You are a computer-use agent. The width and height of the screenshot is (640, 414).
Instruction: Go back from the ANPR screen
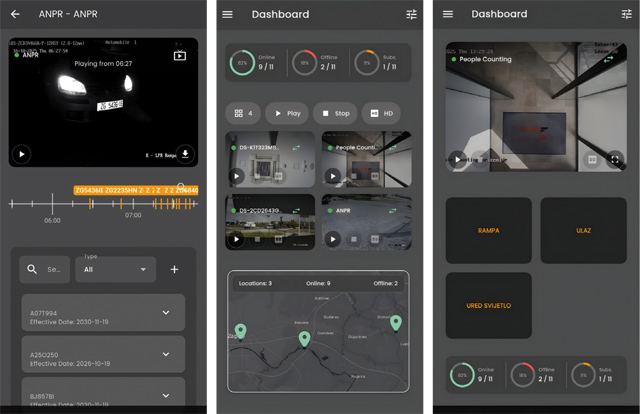pyautogui.click(x=15, y=14)
